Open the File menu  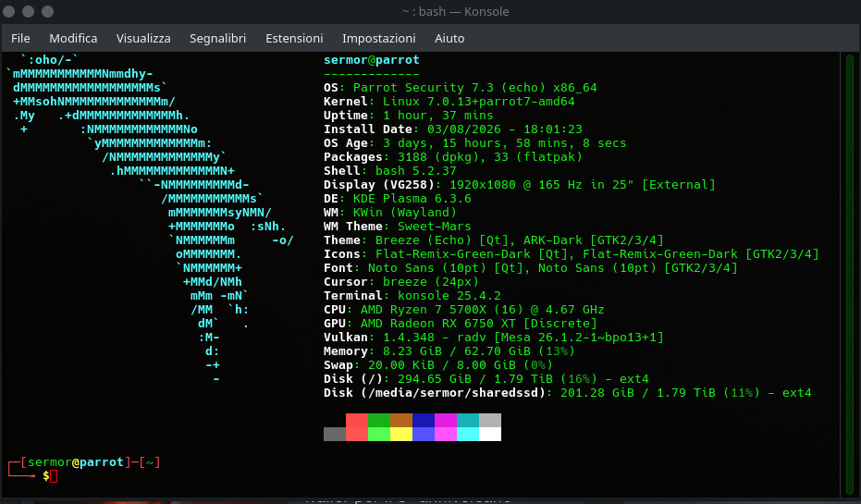pos(20,39)
